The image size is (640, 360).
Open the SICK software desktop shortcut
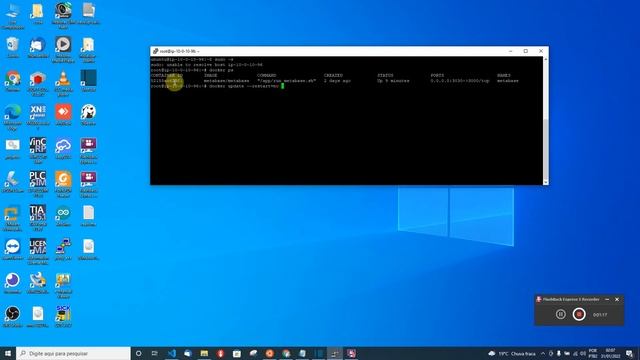click(63, 316)
